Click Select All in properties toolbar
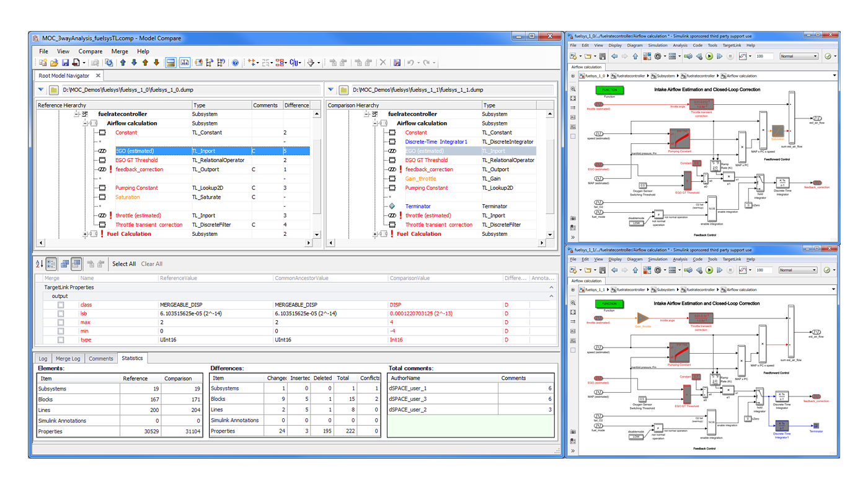 click(124, 264)
